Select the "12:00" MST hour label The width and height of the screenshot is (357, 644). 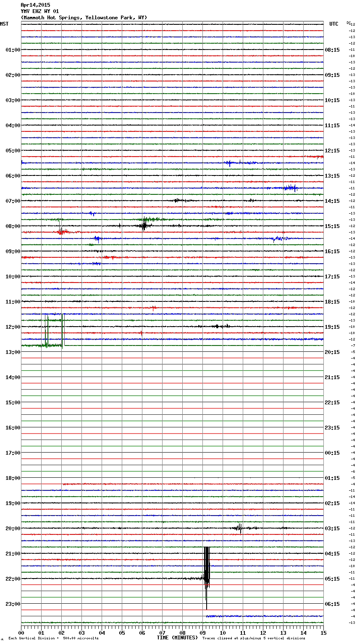[13, 327]
